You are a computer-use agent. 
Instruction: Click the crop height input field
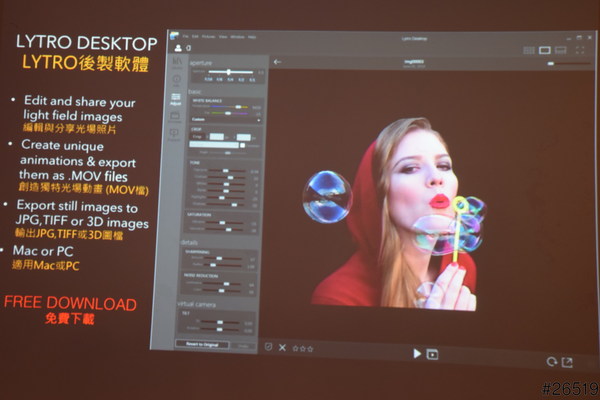click(x=243, y=137)
